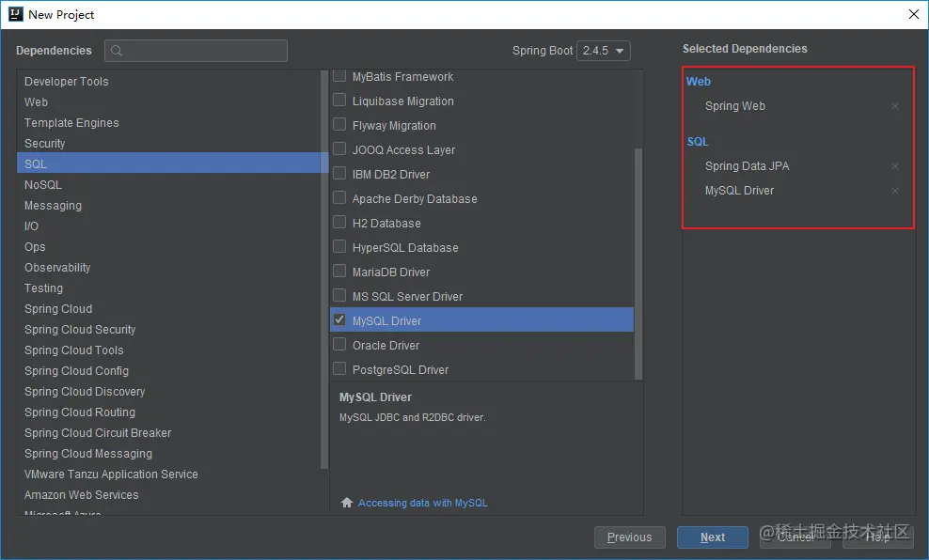Remove Spring Data JPA from selected dependencies
This screenshot has width=929, height=560.
point(895,166)
